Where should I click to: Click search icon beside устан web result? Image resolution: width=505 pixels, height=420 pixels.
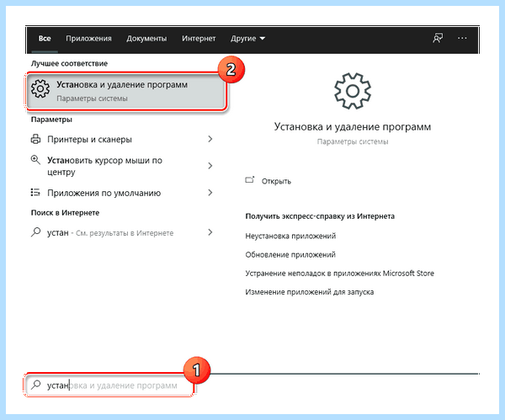click(x=35, y=232)
